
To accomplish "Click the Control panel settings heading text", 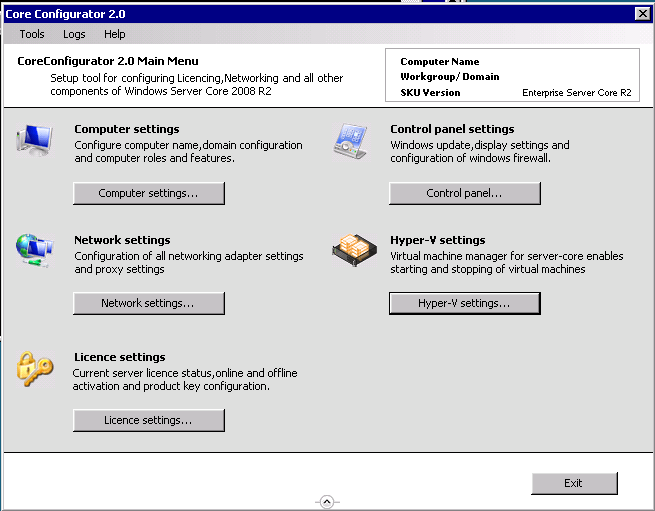I will [x=452, y=129].
